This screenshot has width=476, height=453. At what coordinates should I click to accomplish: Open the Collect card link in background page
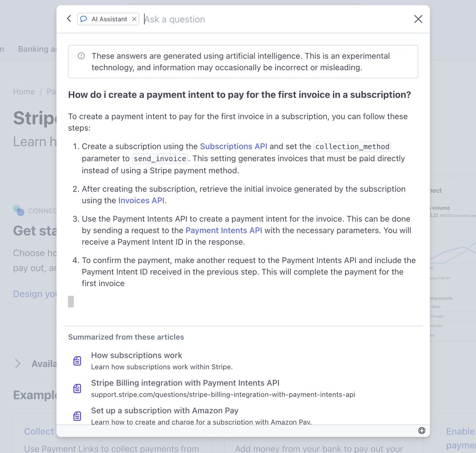[39, 431]
